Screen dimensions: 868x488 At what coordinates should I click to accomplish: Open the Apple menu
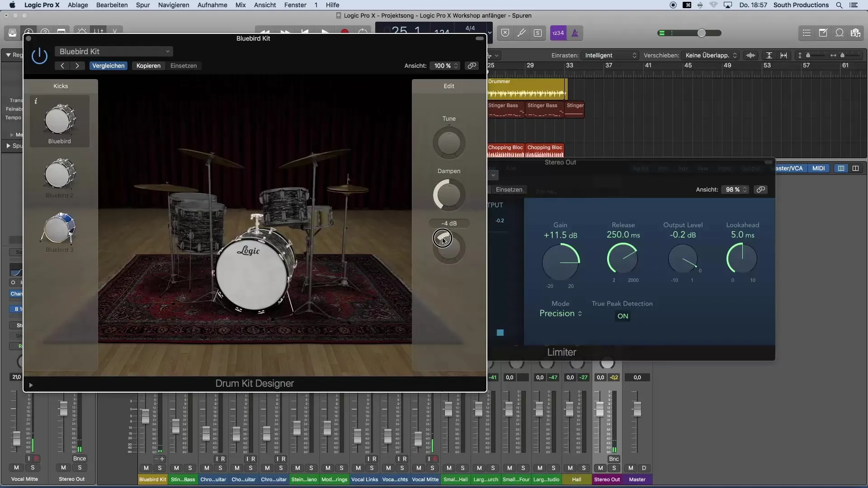12,5
